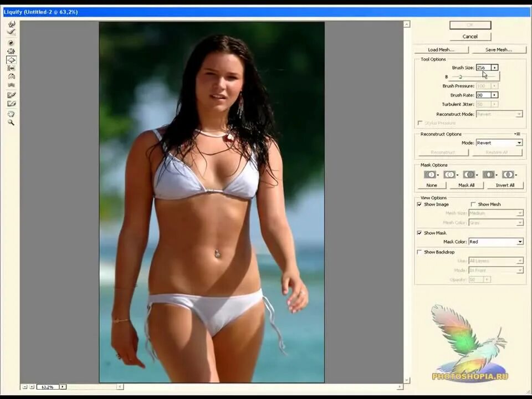Click the Invert Selection mask icon
The height and width of the screenshot is (399, 532).
(x=508, y=175)
